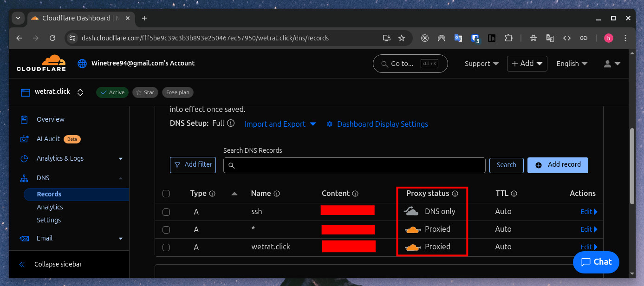Viewport: 644px width, 286px height.
Task: Bookmark this page with the star icon
Action: (402, 38)
